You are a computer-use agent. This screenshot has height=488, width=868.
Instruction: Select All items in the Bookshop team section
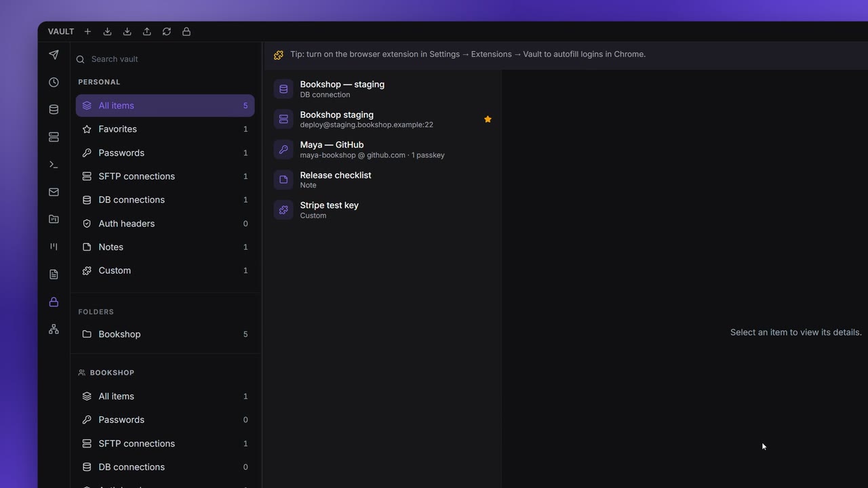[165, 396]
